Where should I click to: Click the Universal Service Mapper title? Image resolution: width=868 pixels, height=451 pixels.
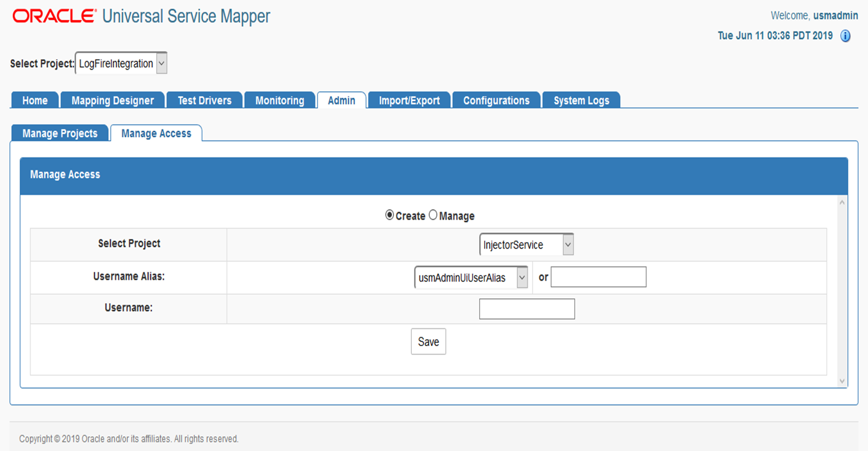[x=186, y=16]
